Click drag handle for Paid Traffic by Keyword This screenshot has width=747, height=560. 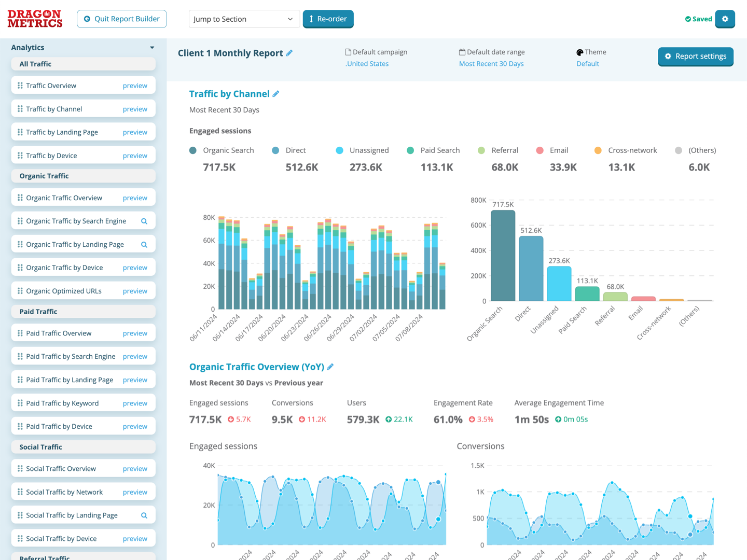click(20, 403)
